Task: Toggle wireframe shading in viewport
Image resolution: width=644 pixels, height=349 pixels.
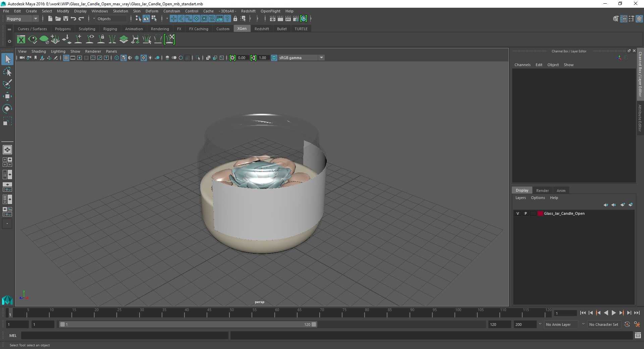Action: pos(117,58)
